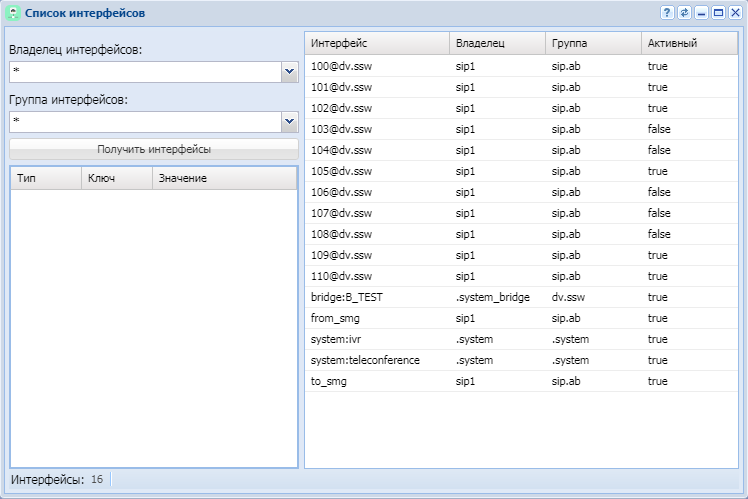Close the Список интерфейсов window

point(734,13)
